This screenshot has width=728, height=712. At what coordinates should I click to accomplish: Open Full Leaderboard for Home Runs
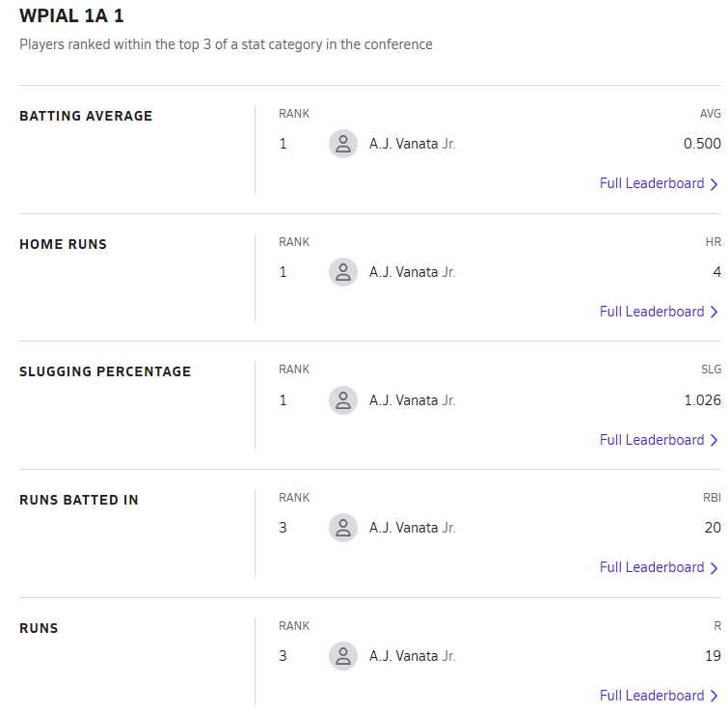pyautogui.click(x=659, y=312)
